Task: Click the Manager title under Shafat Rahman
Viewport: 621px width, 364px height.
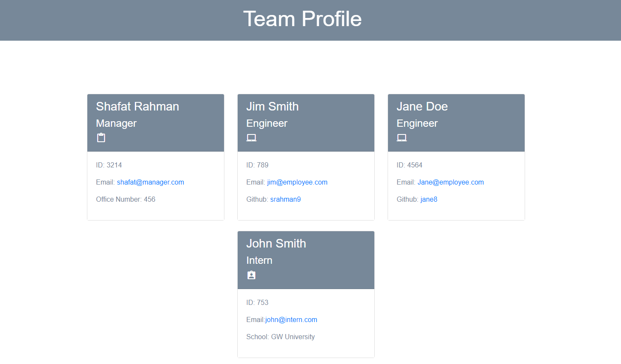Action: click(116, 123)
